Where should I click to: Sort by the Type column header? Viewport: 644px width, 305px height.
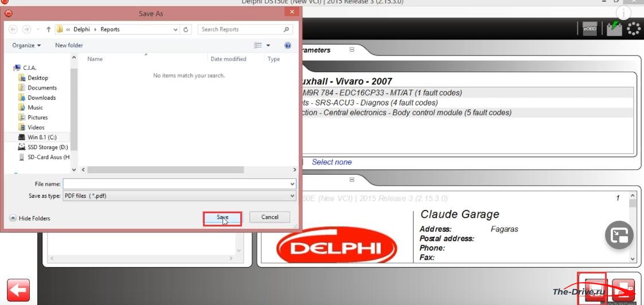pyautogui.click(x=274, y=59)
